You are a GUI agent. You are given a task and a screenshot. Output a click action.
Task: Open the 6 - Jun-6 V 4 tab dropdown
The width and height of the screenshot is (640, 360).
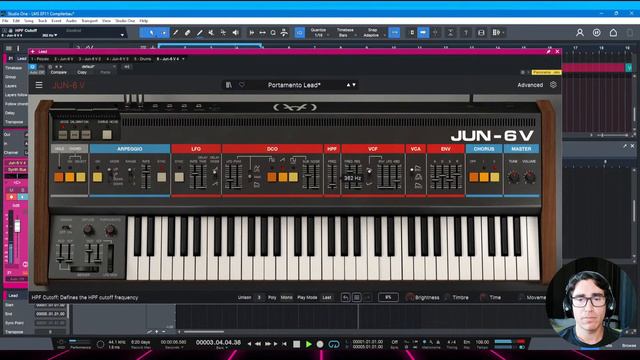coord(183,59)
